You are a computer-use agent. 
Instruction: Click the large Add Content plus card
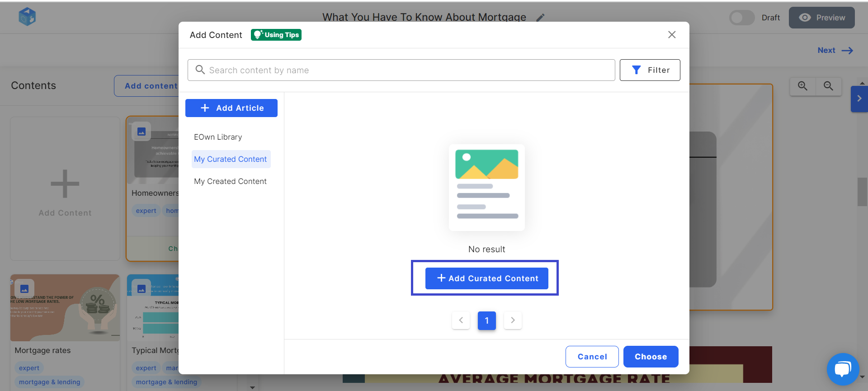[65, 189]
